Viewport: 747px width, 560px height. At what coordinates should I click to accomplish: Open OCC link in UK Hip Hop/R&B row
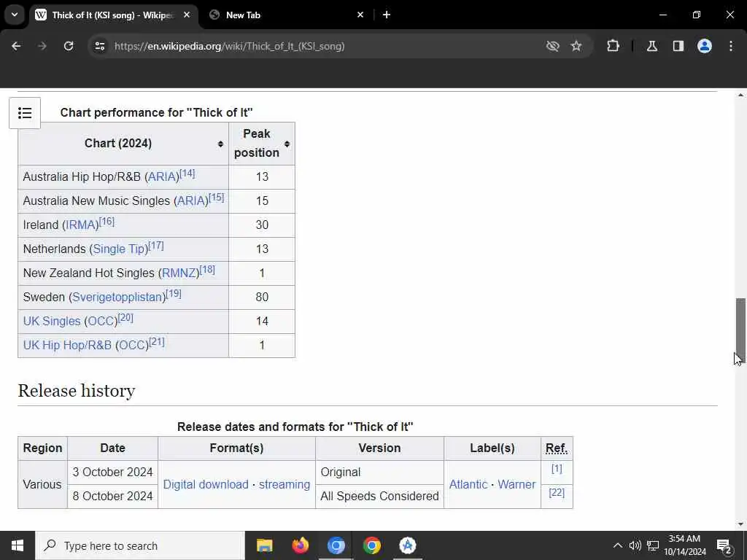[133, 345]
